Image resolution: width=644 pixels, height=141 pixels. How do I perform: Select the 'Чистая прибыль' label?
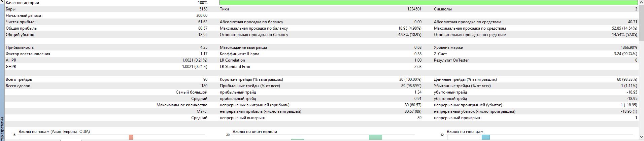click(21, 22)
